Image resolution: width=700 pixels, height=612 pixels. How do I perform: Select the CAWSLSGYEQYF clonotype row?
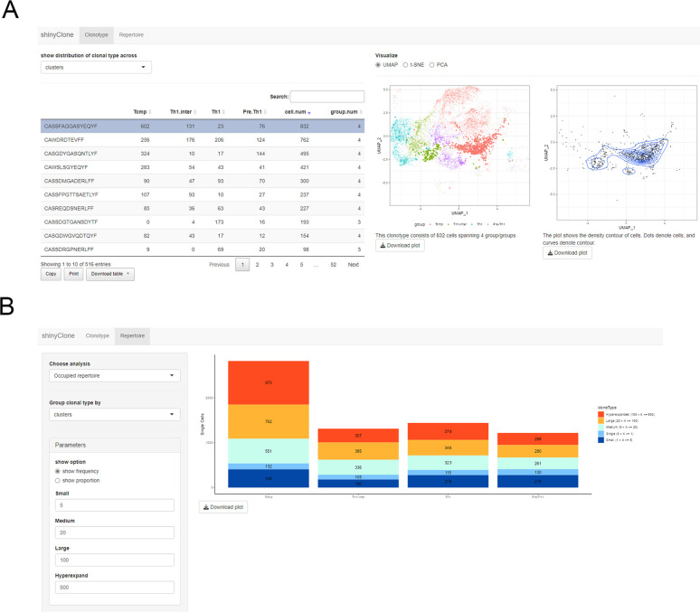[203, 167]
